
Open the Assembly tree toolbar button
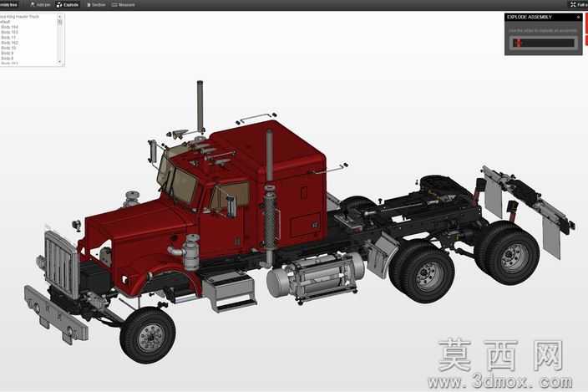click(8, 4)
